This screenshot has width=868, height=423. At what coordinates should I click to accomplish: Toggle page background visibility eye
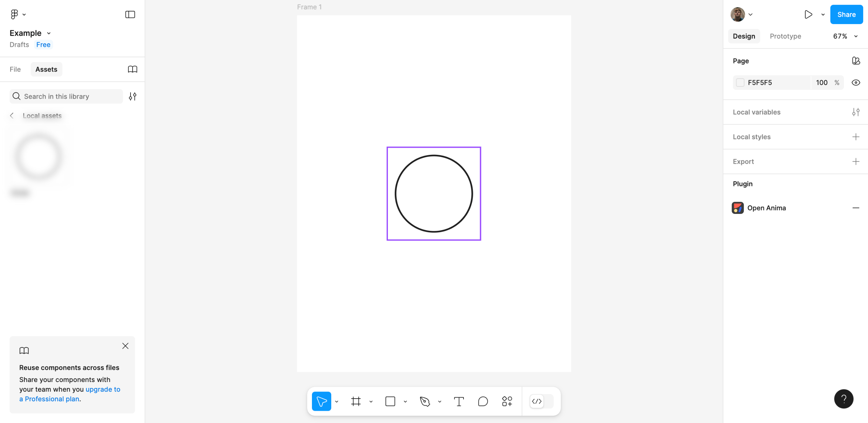pyautogui.click(x=855, y=83)
